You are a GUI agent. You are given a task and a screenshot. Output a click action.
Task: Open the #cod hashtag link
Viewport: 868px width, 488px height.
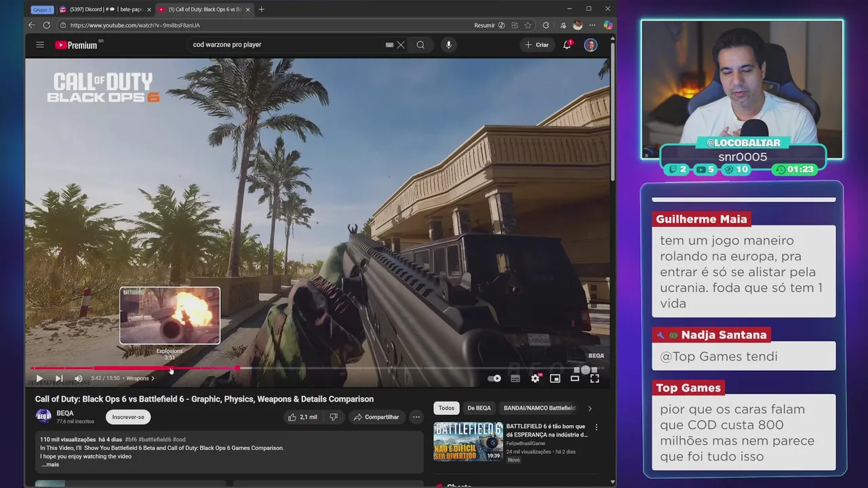tap(179, 439)
